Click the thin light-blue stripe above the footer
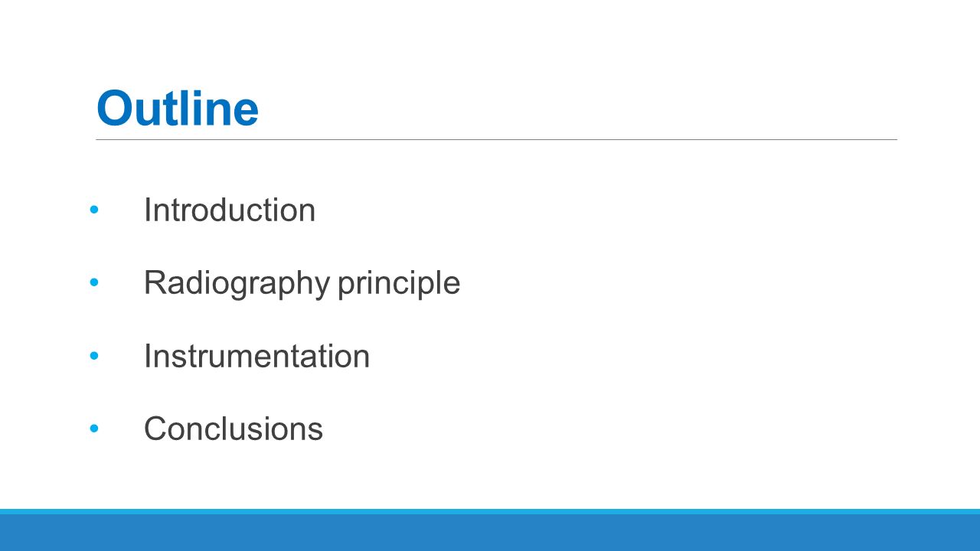980x551 pixels. pos(490,511)
